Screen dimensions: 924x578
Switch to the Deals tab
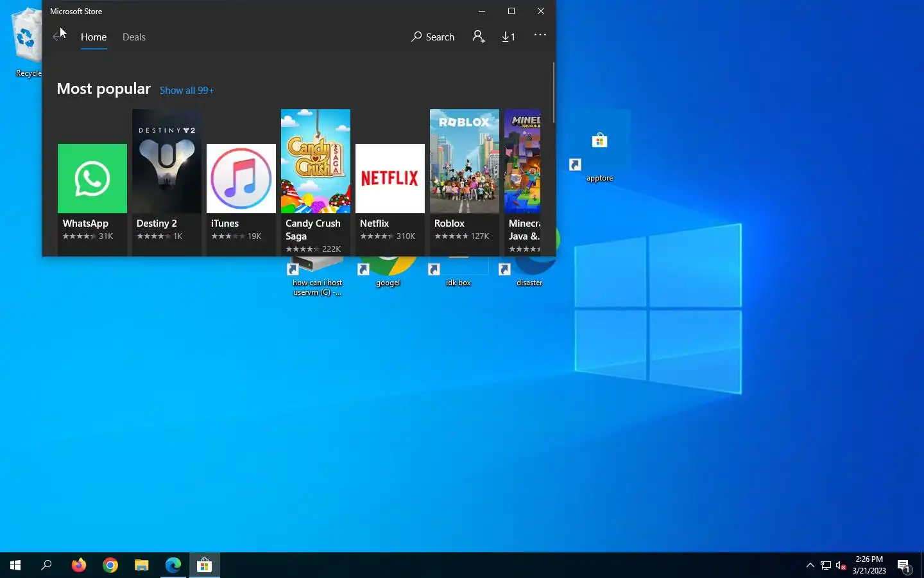point(134,37)
